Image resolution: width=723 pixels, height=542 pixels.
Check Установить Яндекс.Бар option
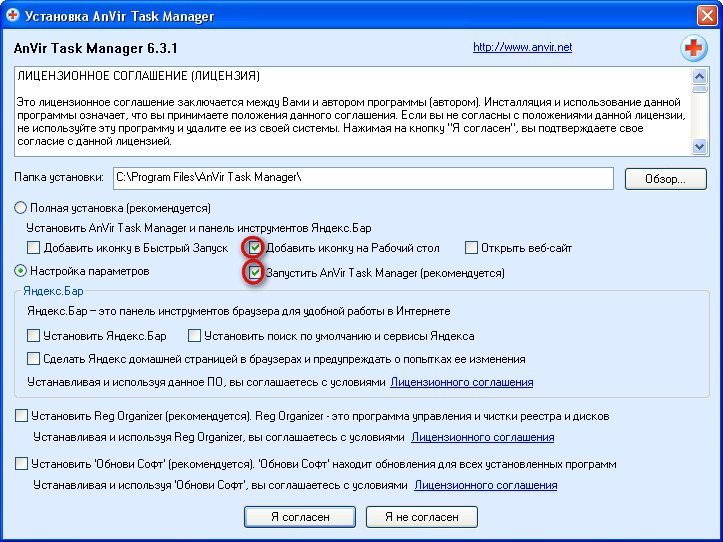coord(35,336)
